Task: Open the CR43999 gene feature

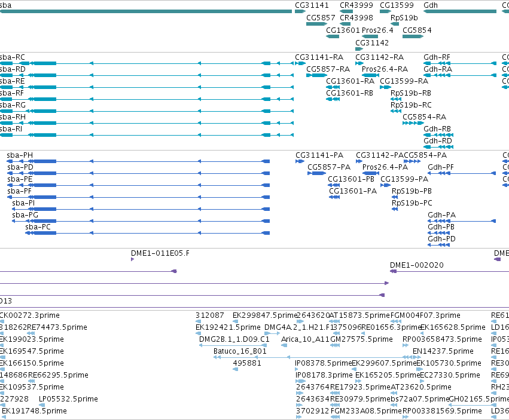Action: (346, 11)
